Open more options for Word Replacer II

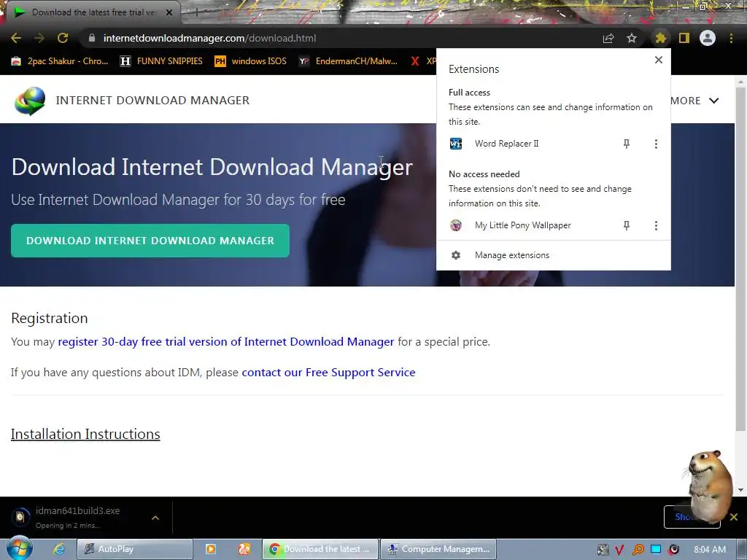click(x=656, y=144)
